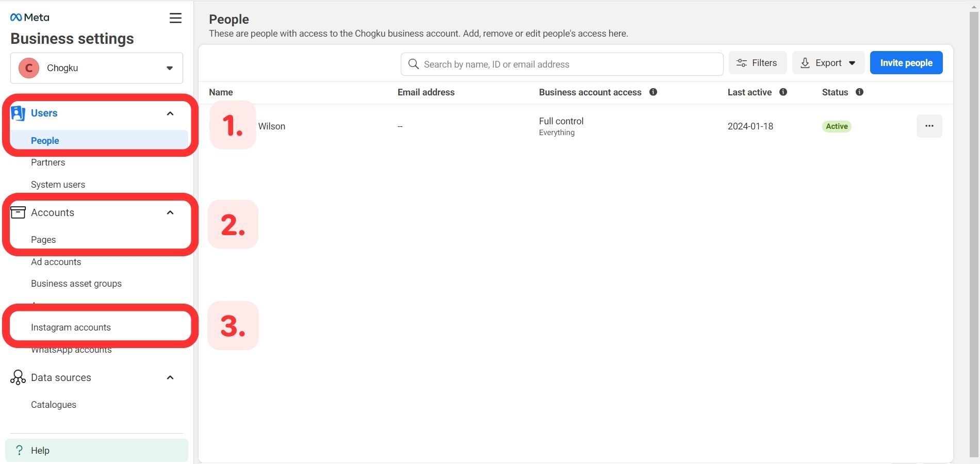Viewport: 980px width, 464px height.
Task: Open the Help link
Action: [x=96, y=450]
